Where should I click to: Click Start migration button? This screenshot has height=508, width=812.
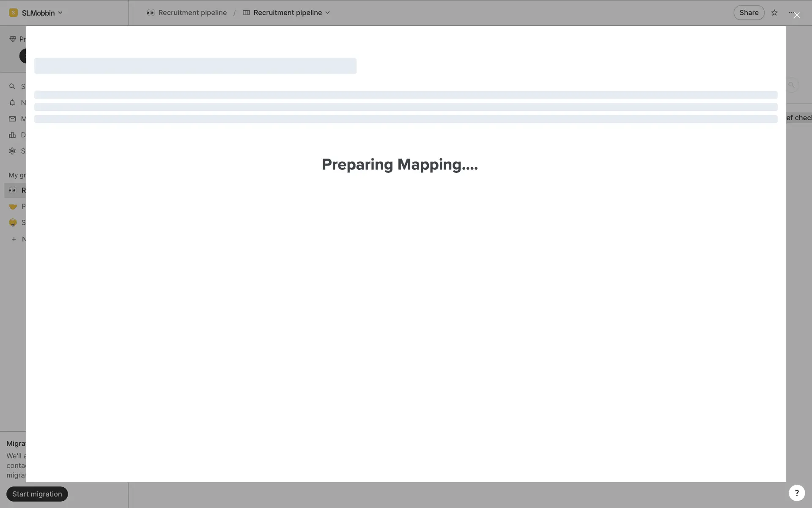[x=37, y=494]
